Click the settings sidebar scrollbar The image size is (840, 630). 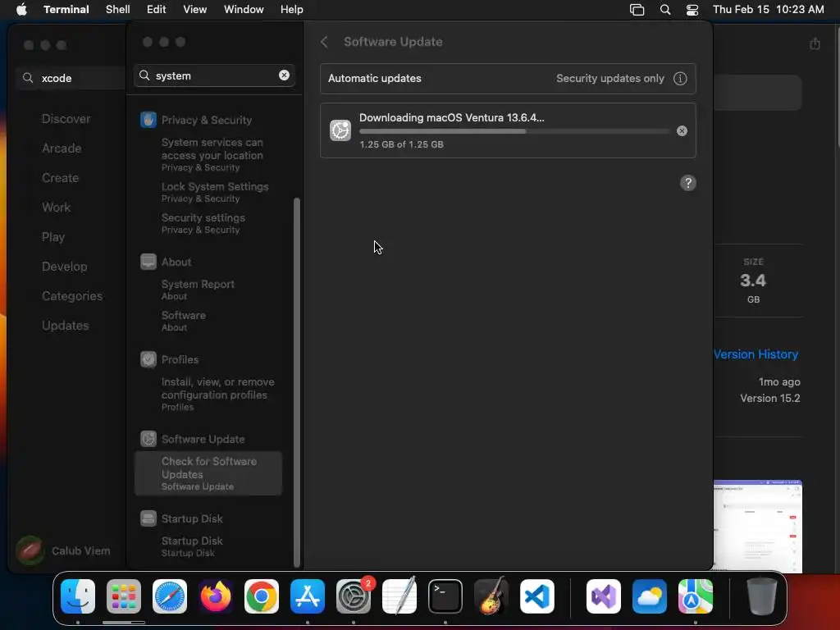tap(297, 382)
